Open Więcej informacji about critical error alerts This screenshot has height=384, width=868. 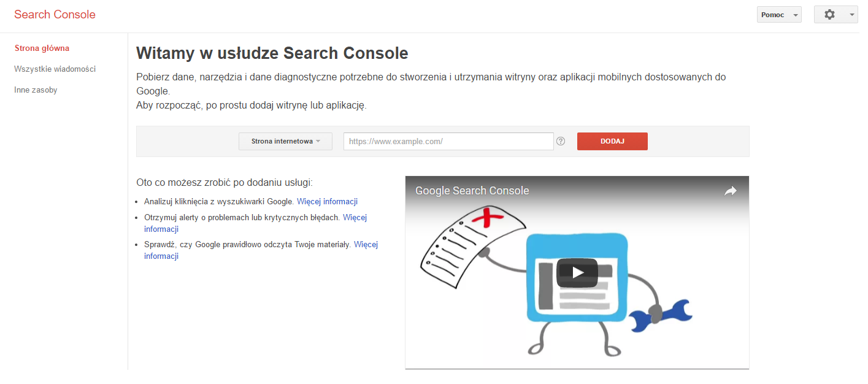(x=355, y=217)
